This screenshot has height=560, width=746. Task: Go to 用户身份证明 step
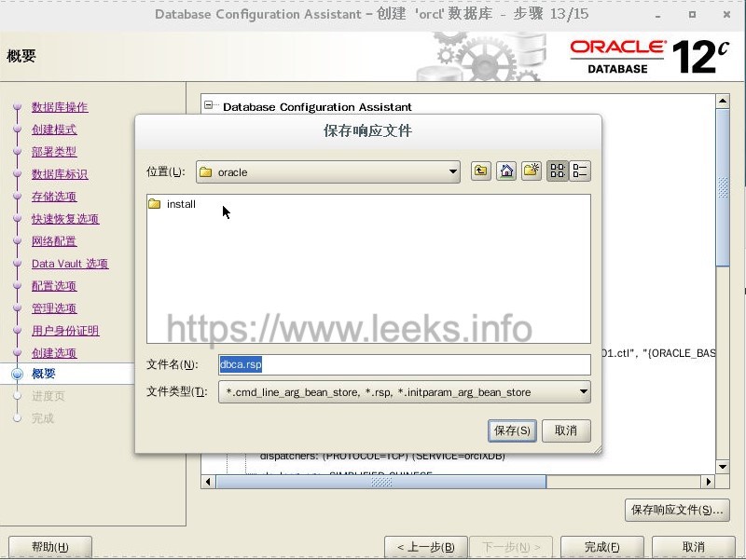pyautogui.click(x=65, y=331)
